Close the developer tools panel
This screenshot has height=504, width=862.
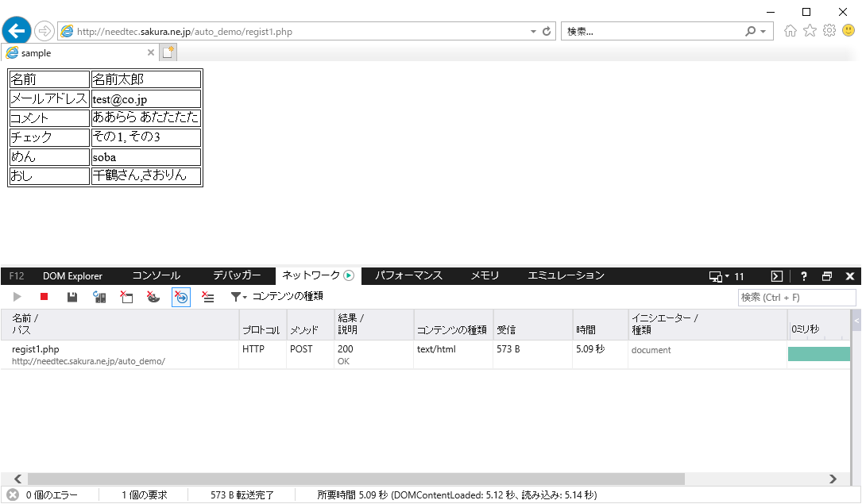(850, 276)
